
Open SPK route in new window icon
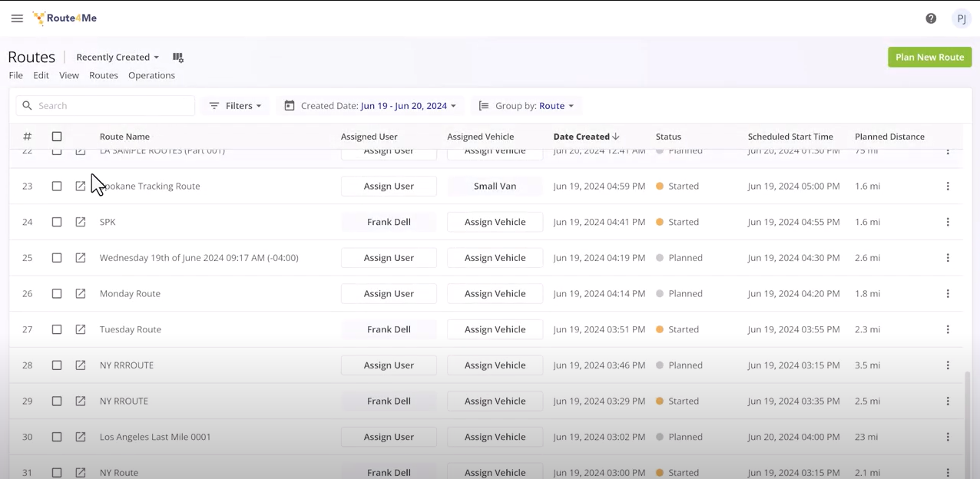[x=81, y=222]
